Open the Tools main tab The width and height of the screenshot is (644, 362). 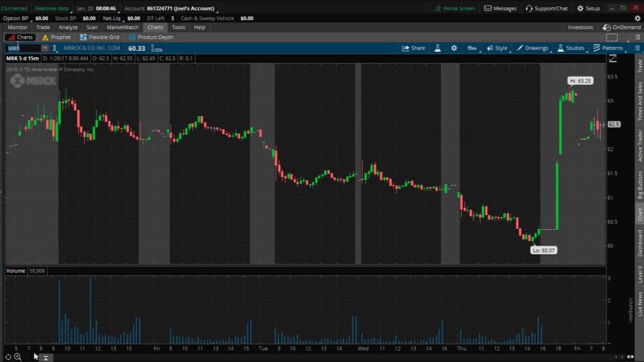tap(179, 27)
